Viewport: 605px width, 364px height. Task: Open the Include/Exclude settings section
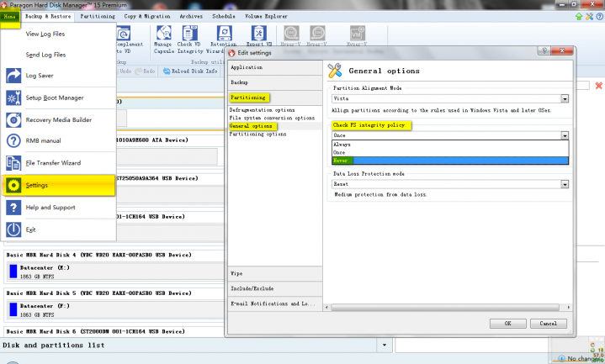click(x=274, y=289)
